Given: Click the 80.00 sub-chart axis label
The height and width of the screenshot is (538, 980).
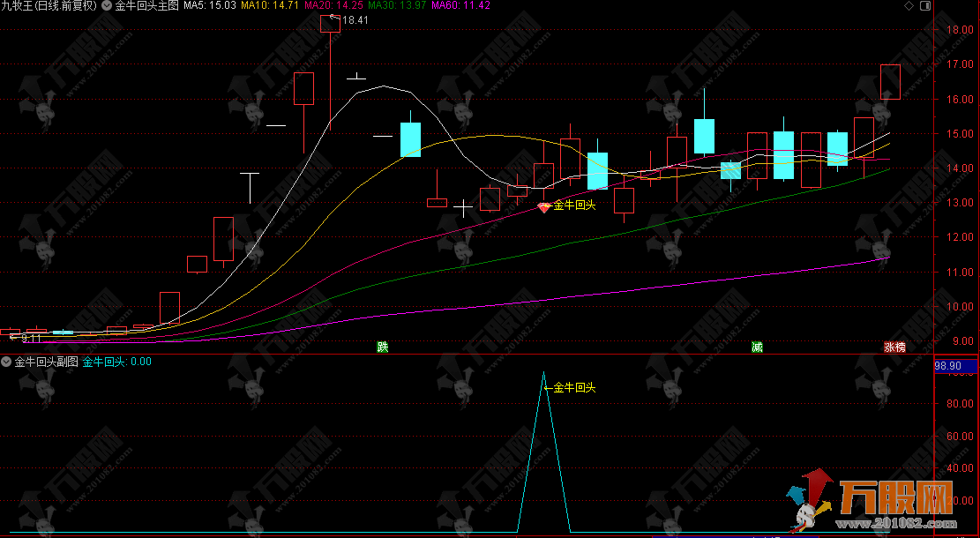Looking at the screenshot, I should click(960, 404).
